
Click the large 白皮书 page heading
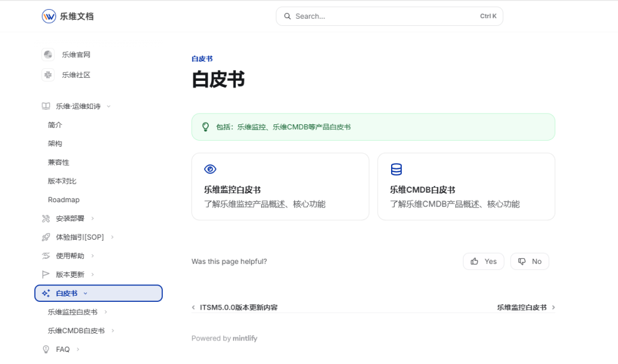point(218,79)
